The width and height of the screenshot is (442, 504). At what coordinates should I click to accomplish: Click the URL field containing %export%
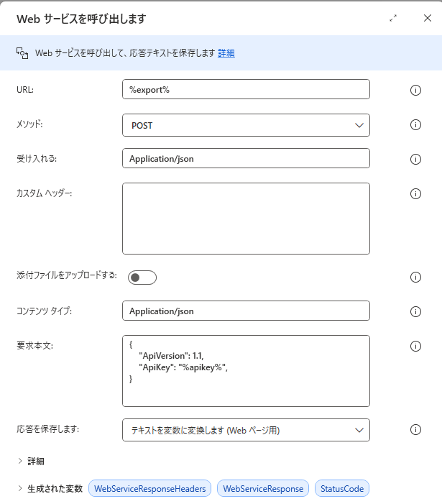pos(246,89)
